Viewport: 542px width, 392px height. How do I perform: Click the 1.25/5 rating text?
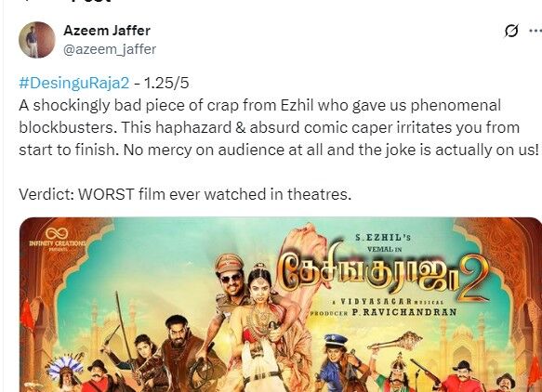pyautogui.click(x=166, y=83)
